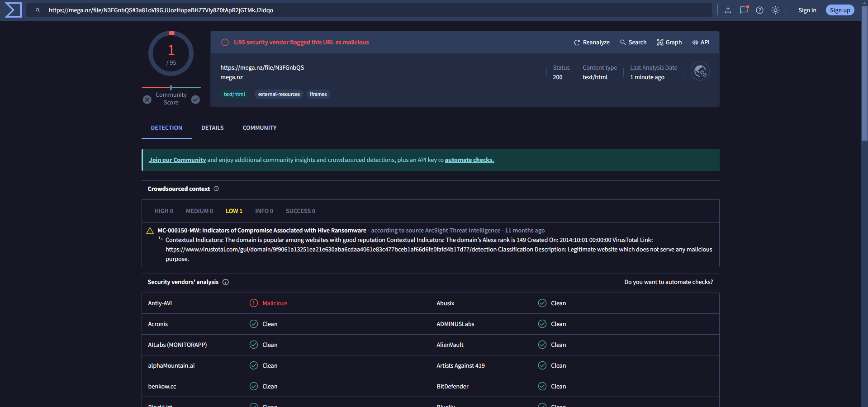Click the Clean check icon for alphaMountain.ai
Image resolution: width=868 pixels, height=407 pixels.
point(254,365)
